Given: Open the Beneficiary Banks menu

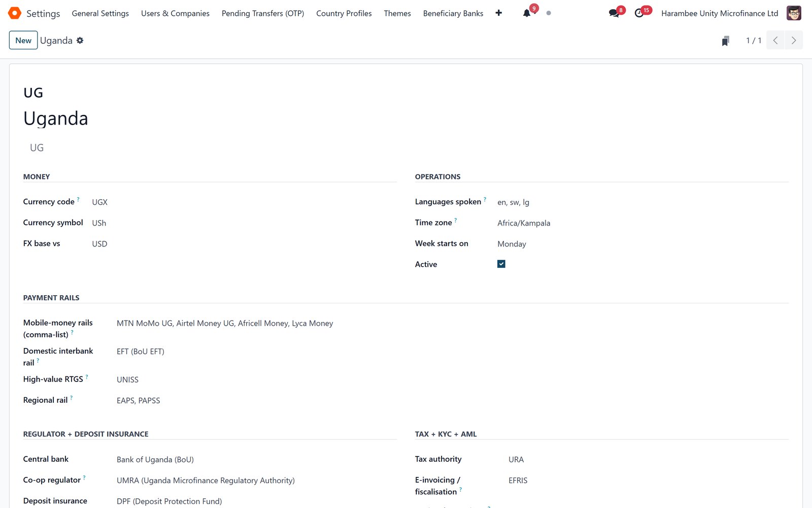Looking at the screenshot, I should tap(453, 13).
